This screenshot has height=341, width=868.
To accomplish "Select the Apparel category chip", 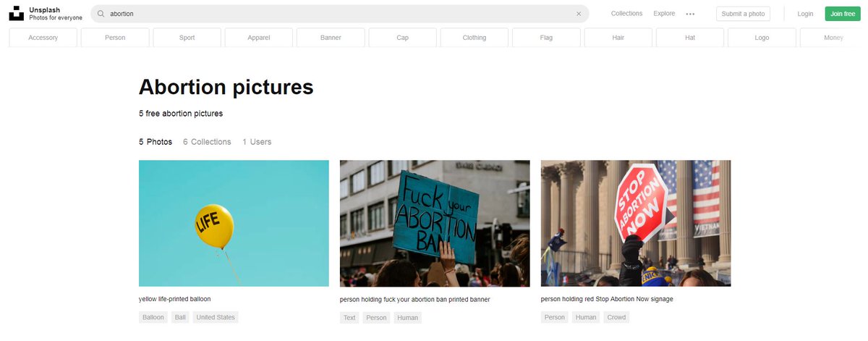I will click(x=259, y=38).
